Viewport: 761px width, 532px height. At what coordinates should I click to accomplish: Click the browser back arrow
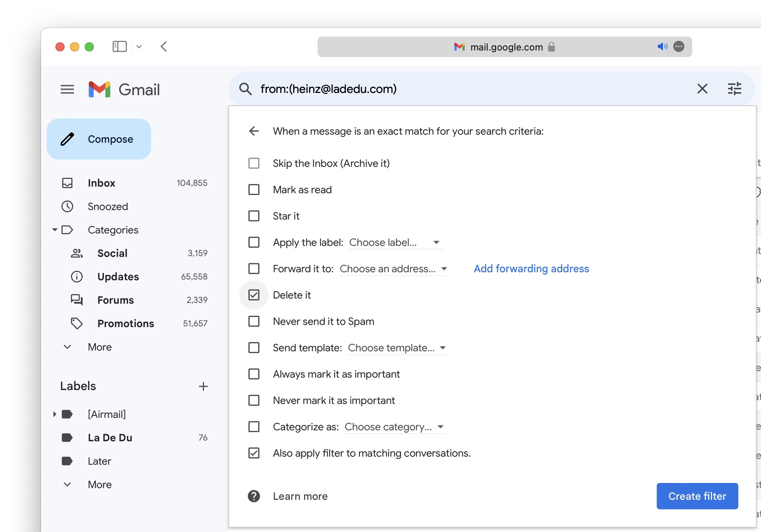[164, 46]
